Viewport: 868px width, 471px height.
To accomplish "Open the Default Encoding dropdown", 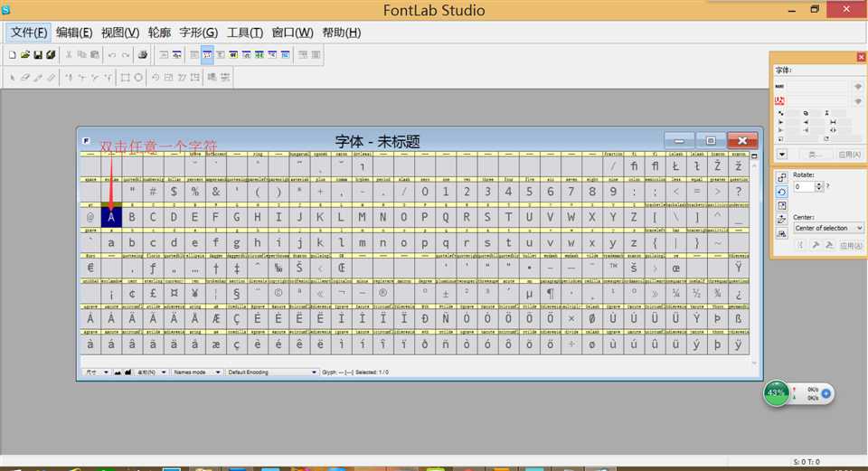I will pos(272,372).
